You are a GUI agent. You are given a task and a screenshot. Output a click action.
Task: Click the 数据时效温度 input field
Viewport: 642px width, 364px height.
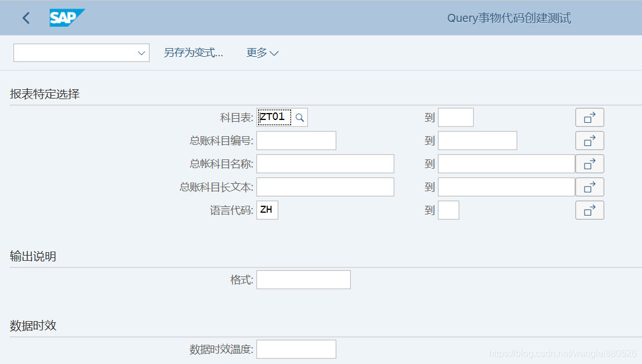click(296, 349)
